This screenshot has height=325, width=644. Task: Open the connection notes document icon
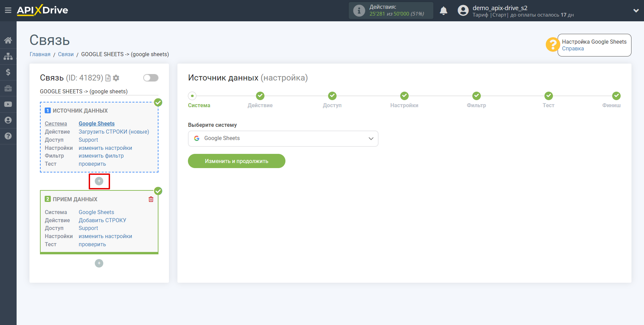pyautogui.click(x=108, y=78)
